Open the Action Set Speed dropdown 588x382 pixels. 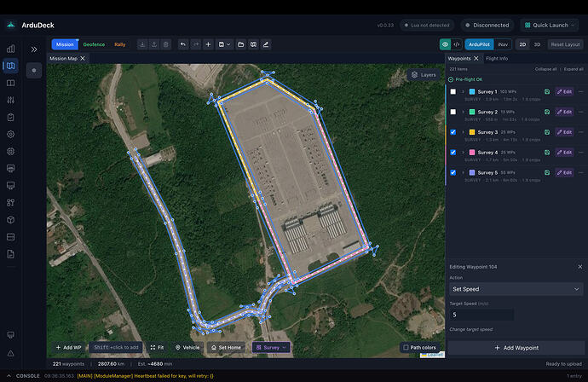pos(516,289)
